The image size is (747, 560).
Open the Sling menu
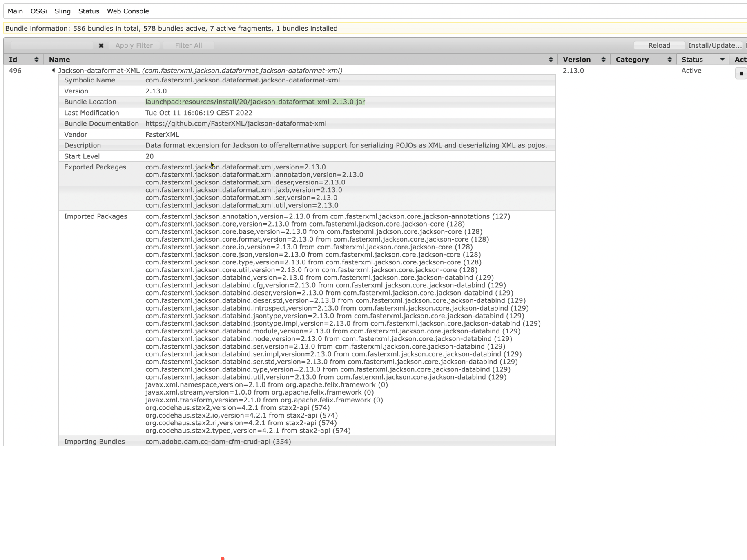click(62, 11)
